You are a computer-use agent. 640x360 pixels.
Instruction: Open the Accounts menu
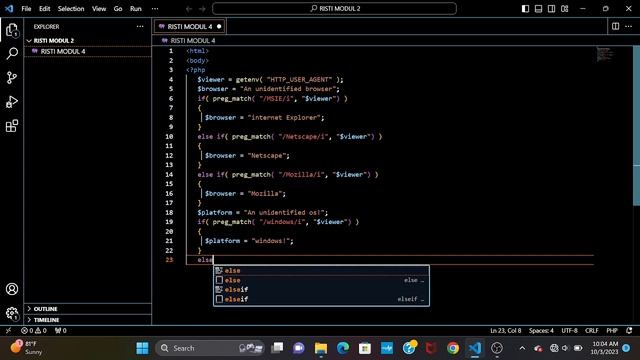(x=12, y=289)
